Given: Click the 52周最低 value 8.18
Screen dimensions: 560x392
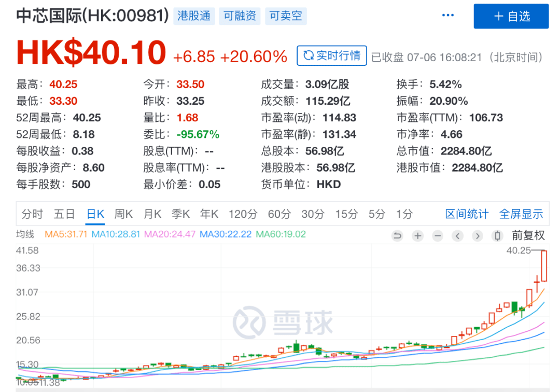Looking at the screenshot, I should [84, 134].
